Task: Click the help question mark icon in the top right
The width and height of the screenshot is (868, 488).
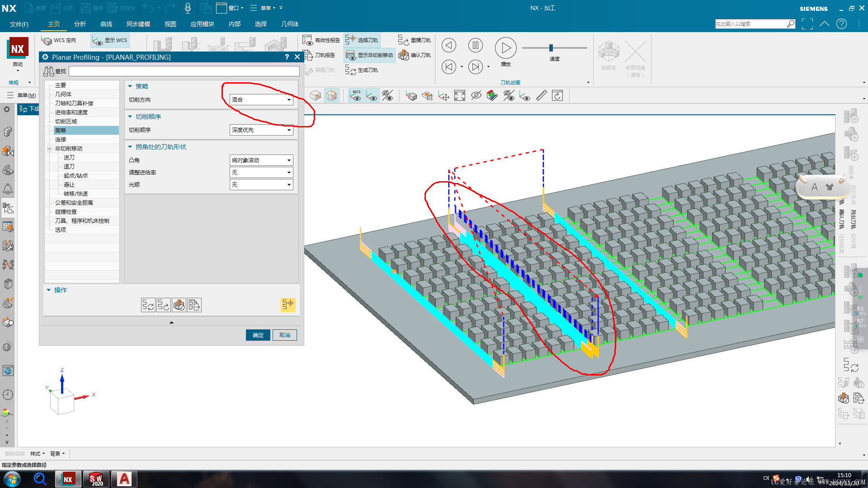Action: pyautogui.click(x=841, y=24)
